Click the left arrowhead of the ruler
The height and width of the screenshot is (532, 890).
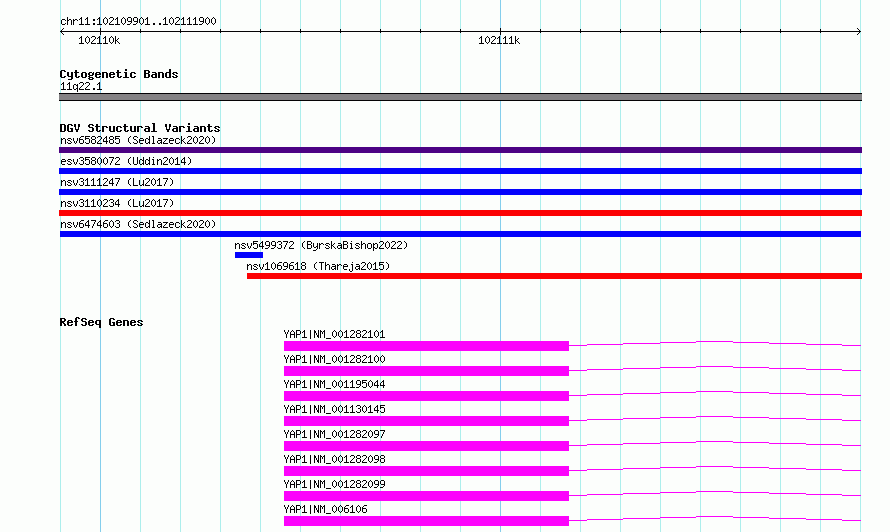[62, 32]
